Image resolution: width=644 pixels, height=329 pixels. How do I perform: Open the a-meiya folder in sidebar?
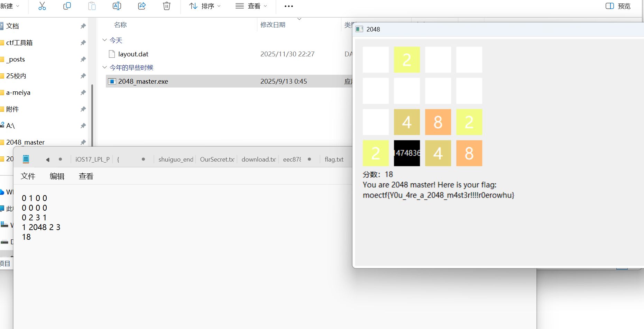tap(18, 92)
